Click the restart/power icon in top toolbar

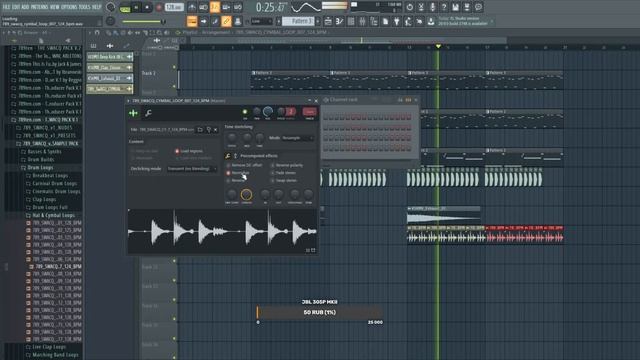coord(409,7)
